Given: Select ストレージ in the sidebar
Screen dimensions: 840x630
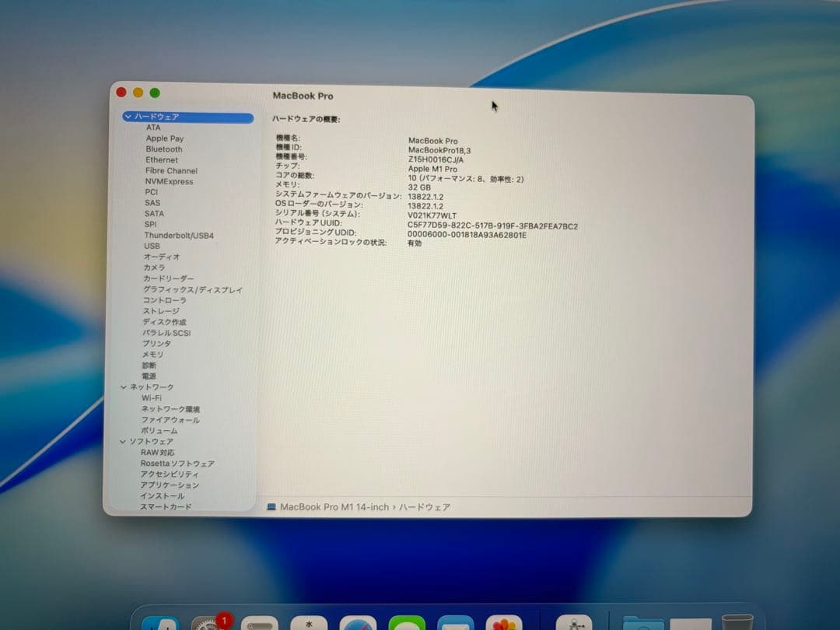Looking at the screenshot, I should click(161, 311).
